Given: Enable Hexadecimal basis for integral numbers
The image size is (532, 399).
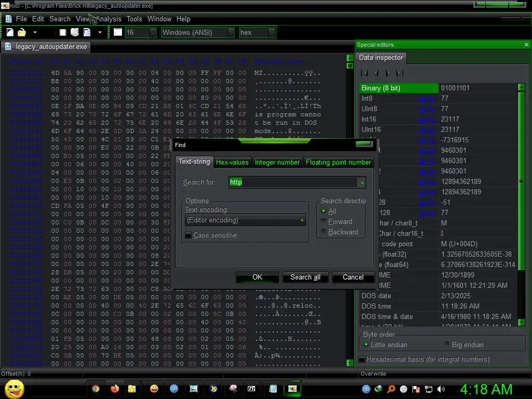Looking at the screenshot, I should click(362, 360).
